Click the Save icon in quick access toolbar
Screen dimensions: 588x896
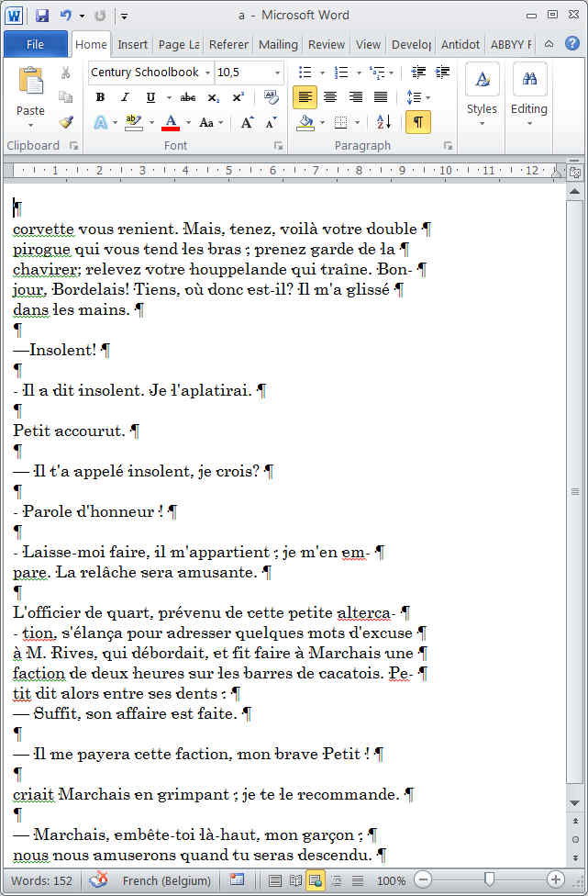[42, 16]
